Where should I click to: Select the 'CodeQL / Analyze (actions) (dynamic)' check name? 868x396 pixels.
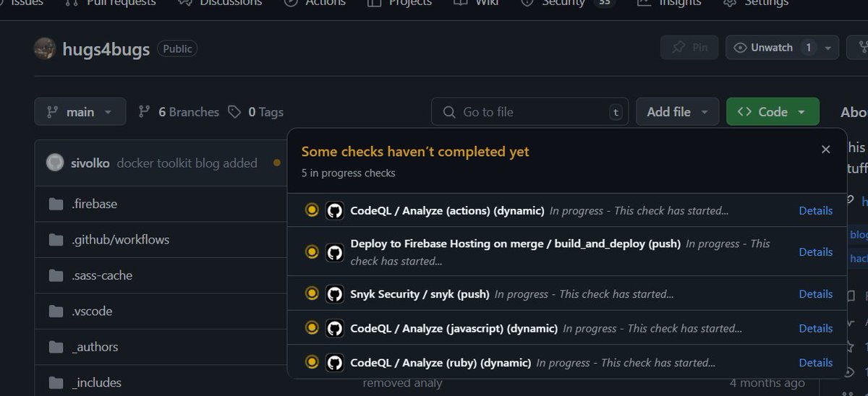point(447,211)
